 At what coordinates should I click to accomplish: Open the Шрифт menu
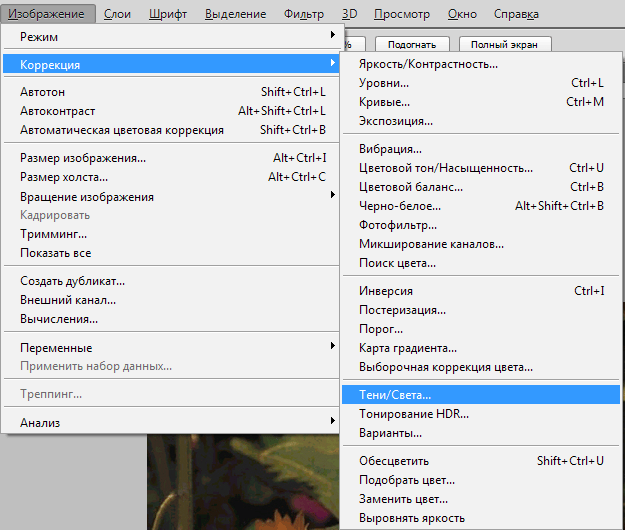click(x=167, y=14)
